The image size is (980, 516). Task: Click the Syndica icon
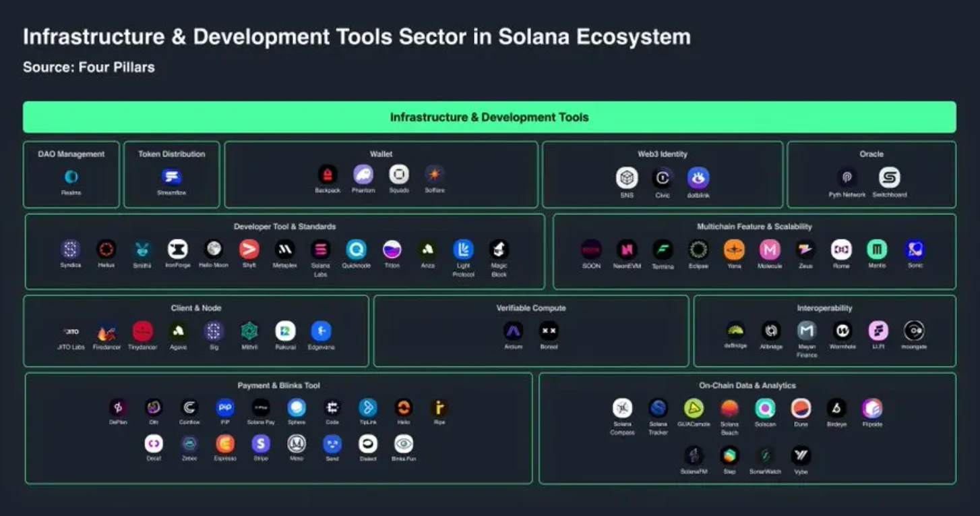point(70,250)
